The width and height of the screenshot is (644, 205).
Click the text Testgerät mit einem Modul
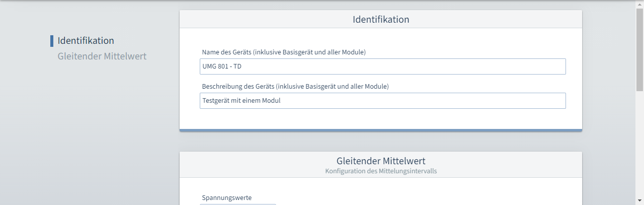tap(241, 101)
